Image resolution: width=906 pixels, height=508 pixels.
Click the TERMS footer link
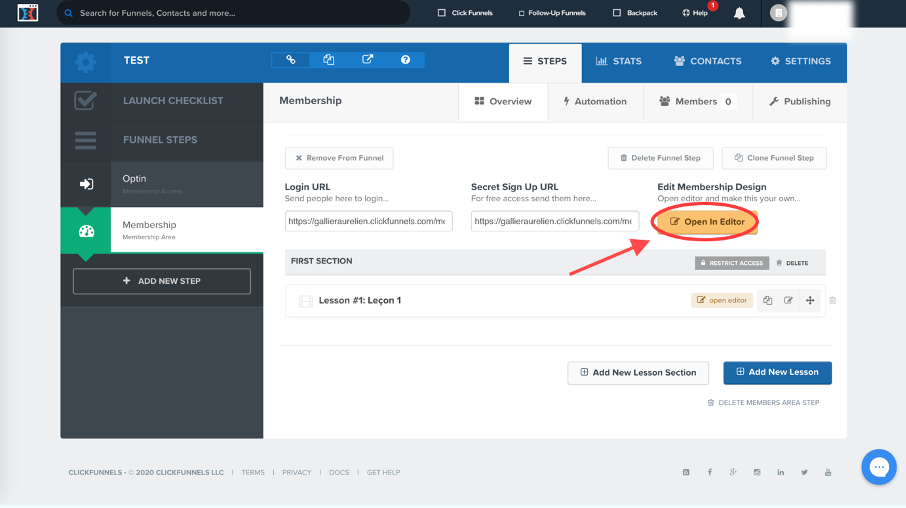click(253, 473)
